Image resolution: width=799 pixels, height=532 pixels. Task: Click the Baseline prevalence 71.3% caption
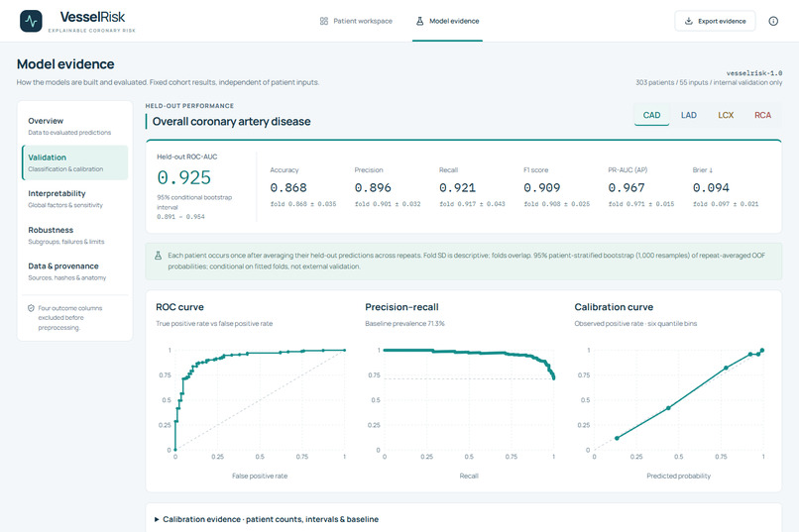(x=405, y=323)
